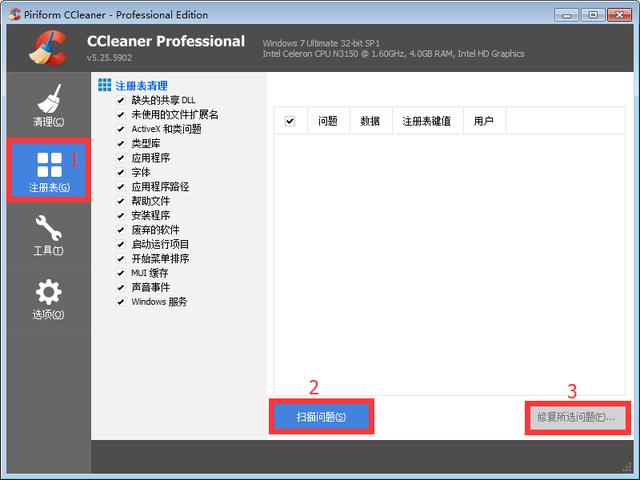The width and height of the screenshot is (640, 480).
Task: Toggle the 应用程序路径 checkbox
Action: point(121,187)
